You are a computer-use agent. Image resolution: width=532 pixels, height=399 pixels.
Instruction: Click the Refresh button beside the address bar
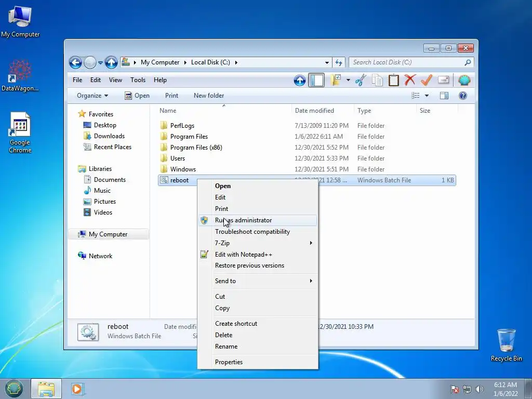click(x=339, y=62)
